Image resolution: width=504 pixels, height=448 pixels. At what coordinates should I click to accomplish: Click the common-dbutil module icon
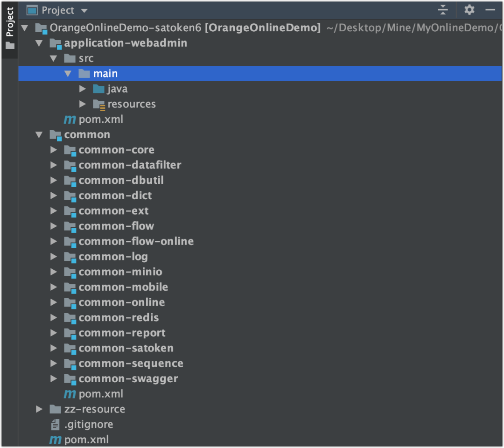pos(70,181)
